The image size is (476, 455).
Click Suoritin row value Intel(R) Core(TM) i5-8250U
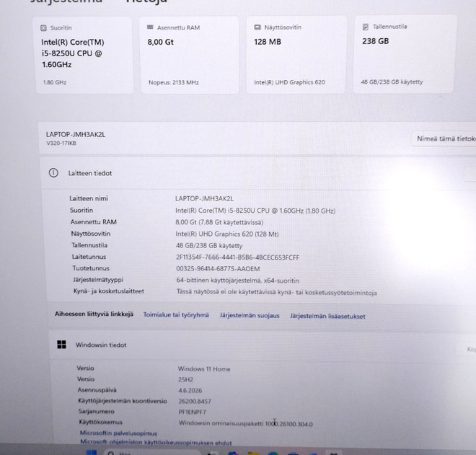coord(255,211)
